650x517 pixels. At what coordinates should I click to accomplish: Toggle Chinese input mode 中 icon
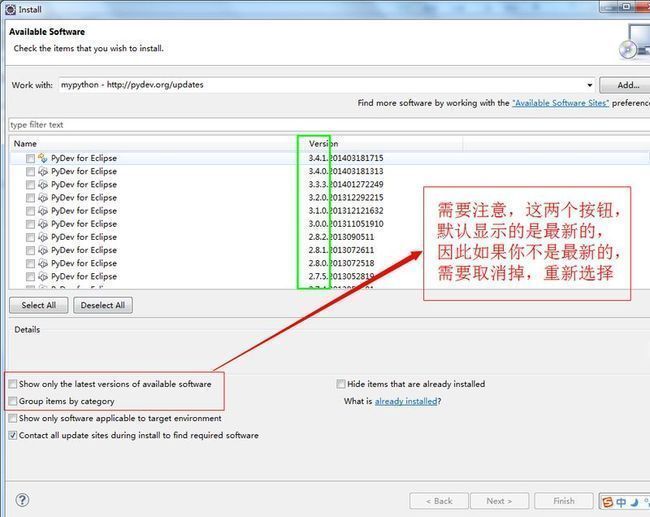point(621,502)
